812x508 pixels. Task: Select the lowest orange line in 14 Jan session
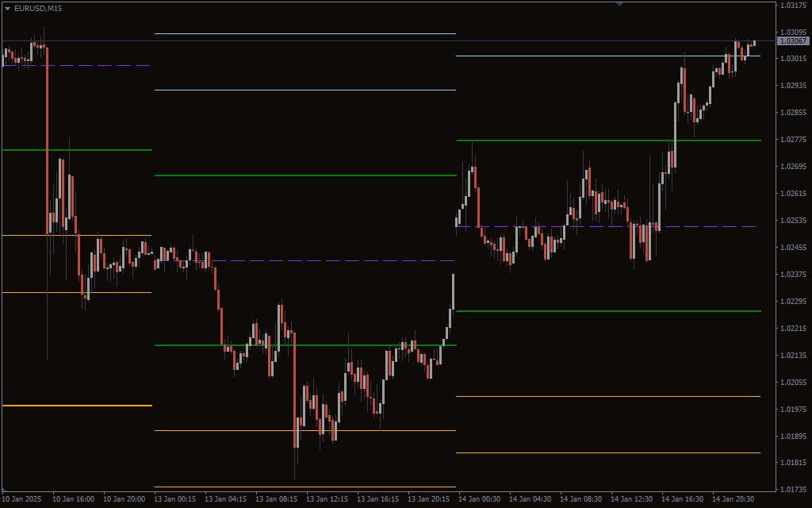608,452
